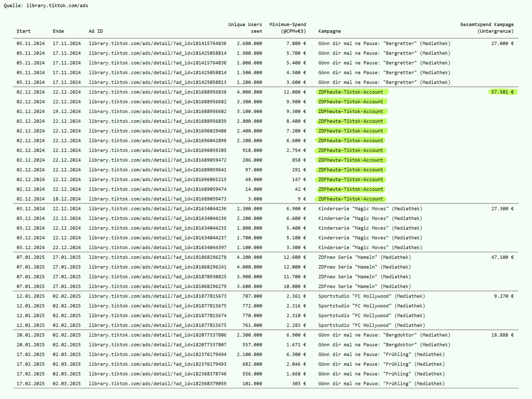Click the minimum spend "4.500 €"
This screenshot has width=532, height=399.
click(296, 73)
